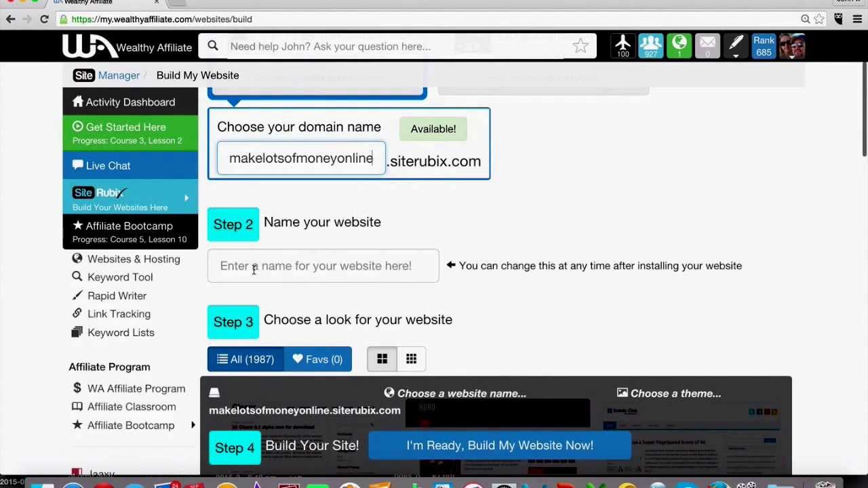Click Choose a website name prompt
This screenshot has height=488, width=868.
455,393
